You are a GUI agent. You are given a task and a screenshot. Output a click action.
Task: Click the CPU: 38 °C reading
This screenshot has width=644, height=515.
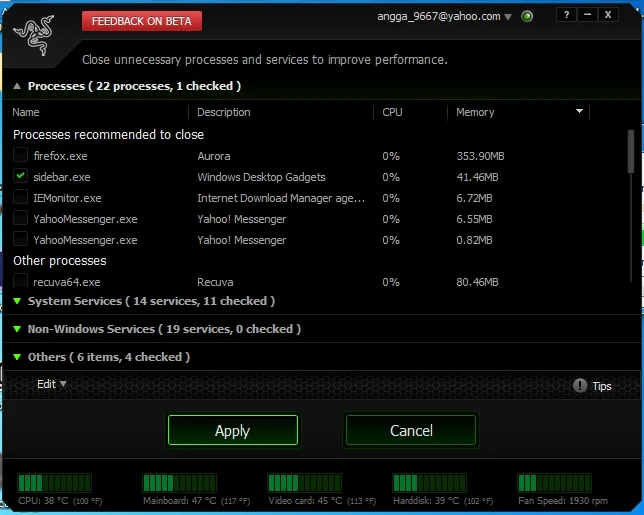tap(60, 501)
